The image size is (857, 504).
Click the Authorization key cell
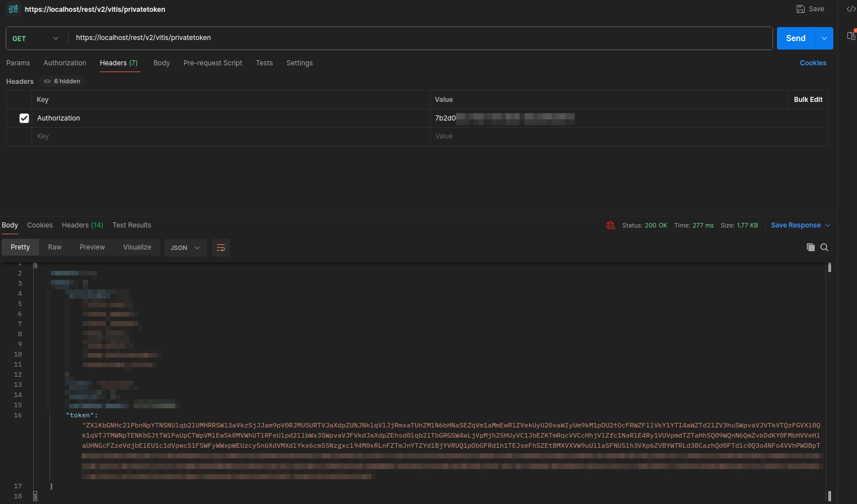(230, 118)
